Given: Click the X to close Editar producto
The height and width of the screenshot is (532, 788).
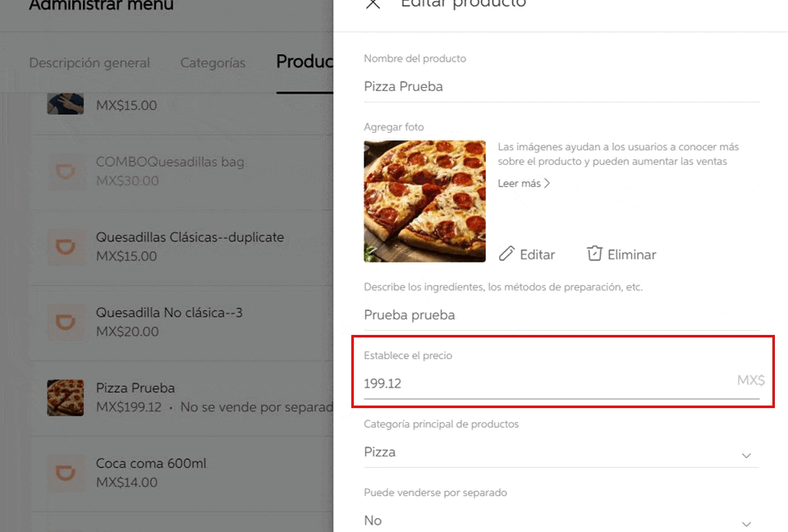Looking at the screenshot, I should [373, 5].
